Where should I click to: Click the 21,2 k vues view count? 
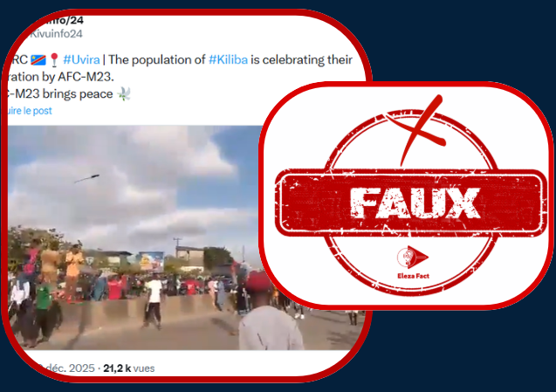point(128,368)
